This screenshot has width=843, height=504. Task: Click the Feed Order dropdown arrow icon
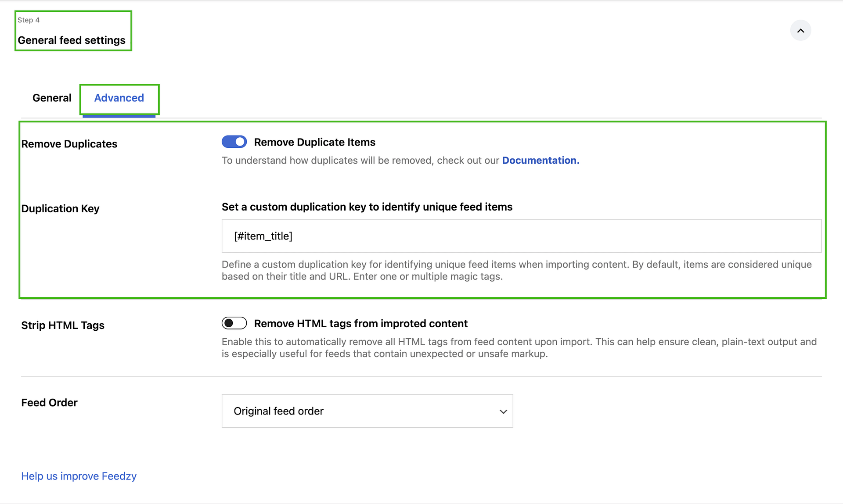[503, 411]
